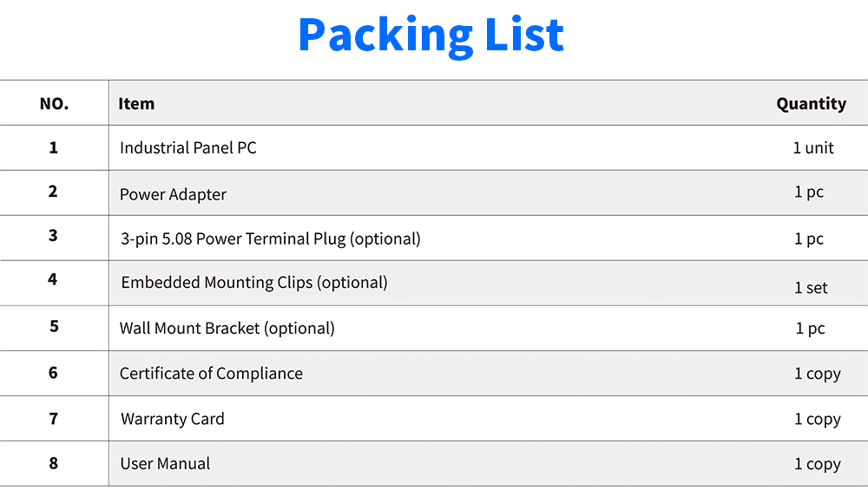
Task: Select Wall Mount Bracket (optional) item
Action: click(227, 329)
